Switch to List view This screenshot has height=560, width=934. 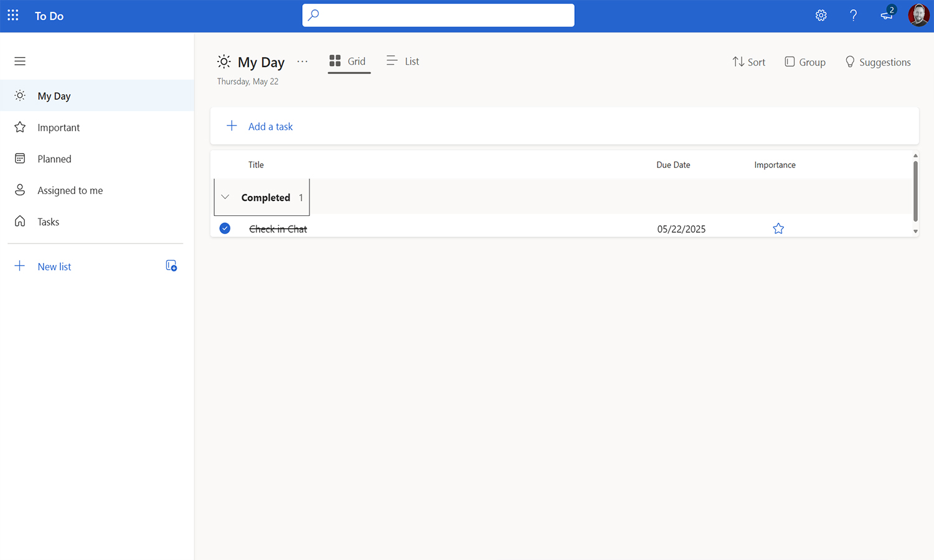pyautogui.click(x=402, y=61)
